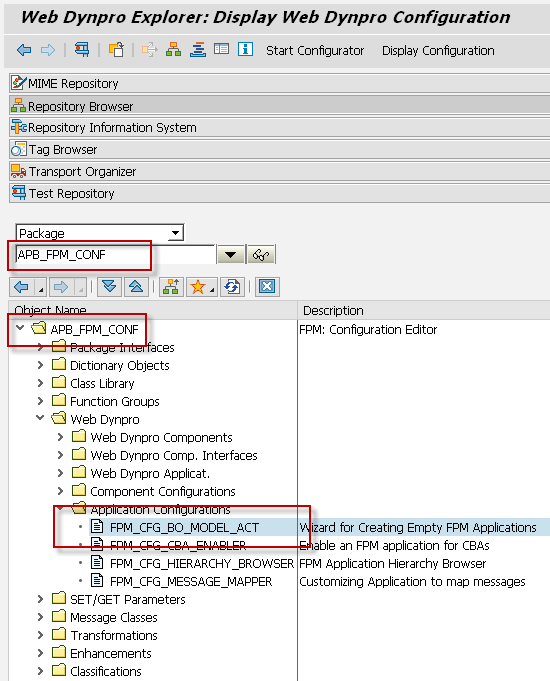Screen dimensions: 550x681
Task: Click the Expand all nodes icon
Action: 109,287
